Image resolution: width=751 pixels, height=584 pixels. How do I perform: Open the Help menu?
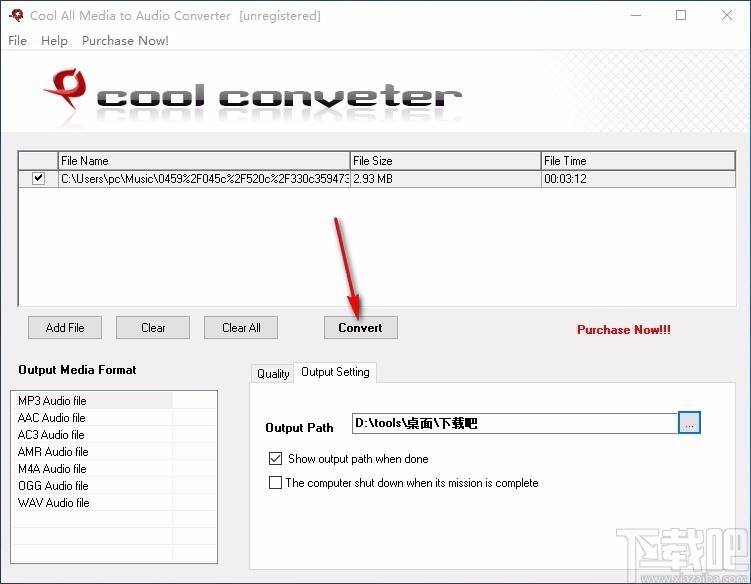point(54,41)
